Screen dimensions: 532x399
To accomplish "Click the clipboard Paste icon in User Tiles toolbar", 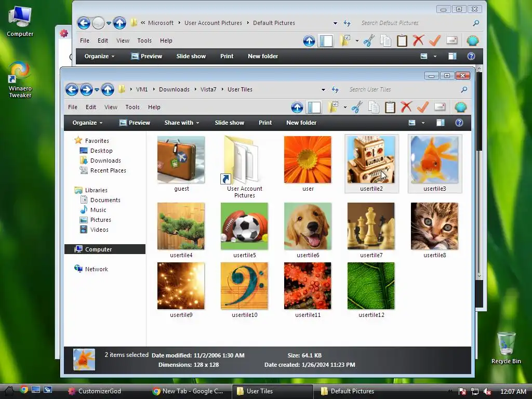I will coord(390,107).
